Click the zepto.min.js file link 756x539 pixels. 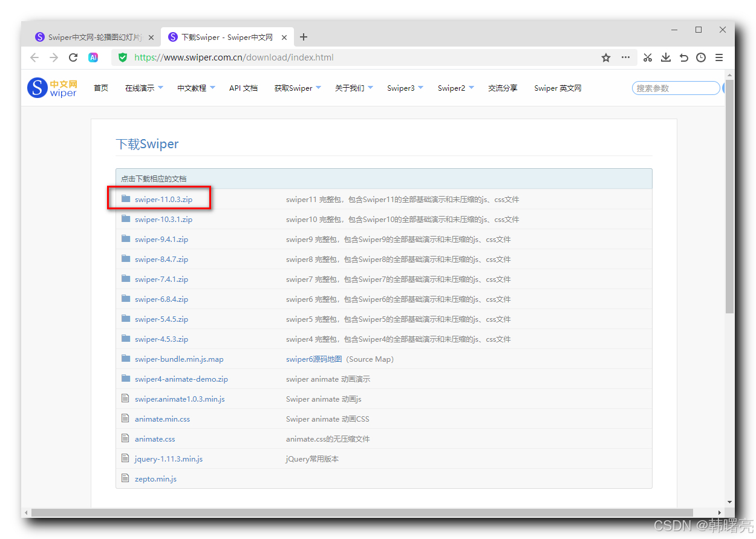(x=155, y=479)
